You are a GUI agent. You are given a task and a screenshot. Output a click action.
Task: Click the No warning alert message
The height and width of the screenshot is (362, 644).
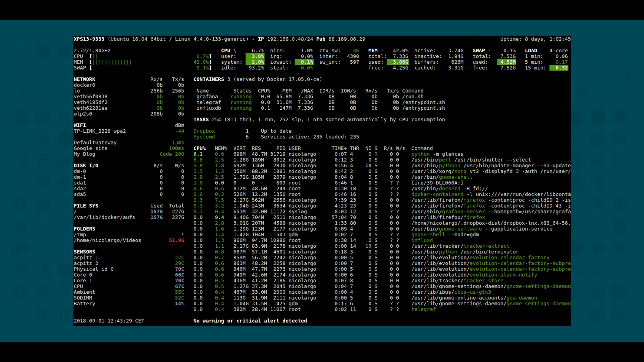click(250, 321)
